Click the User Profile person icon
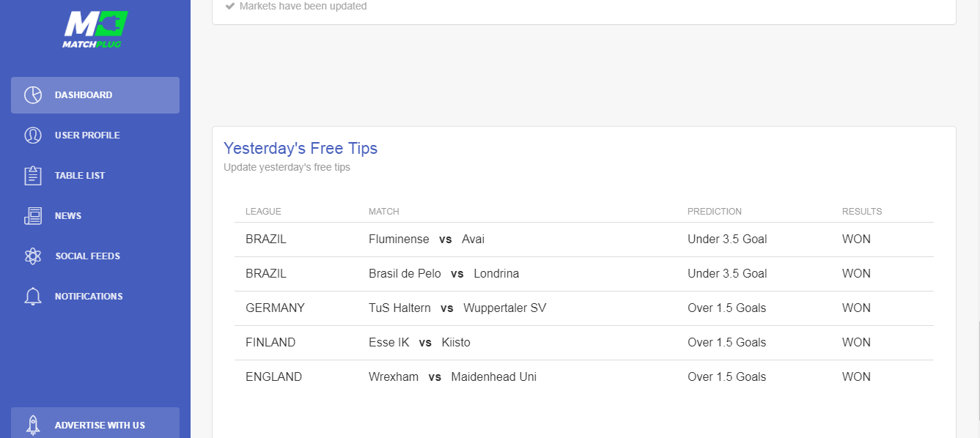Viewport: 980px width, 438px height. tap(33, 136)
